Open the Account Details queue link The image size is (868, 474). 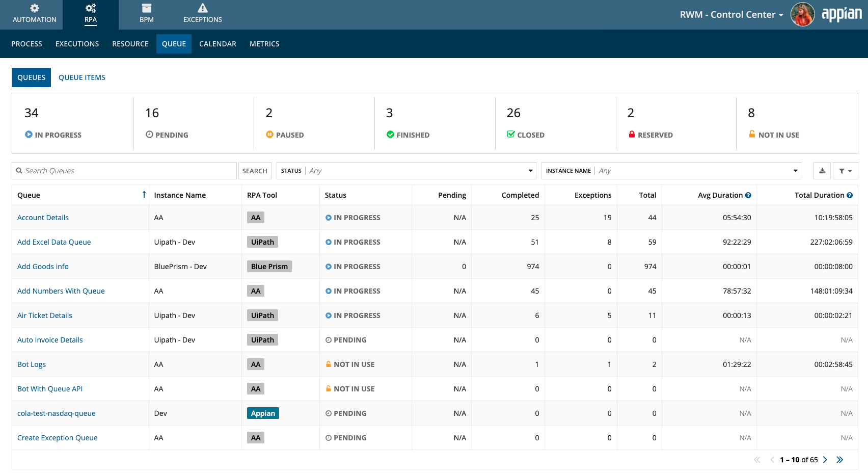tap(43, 218)
